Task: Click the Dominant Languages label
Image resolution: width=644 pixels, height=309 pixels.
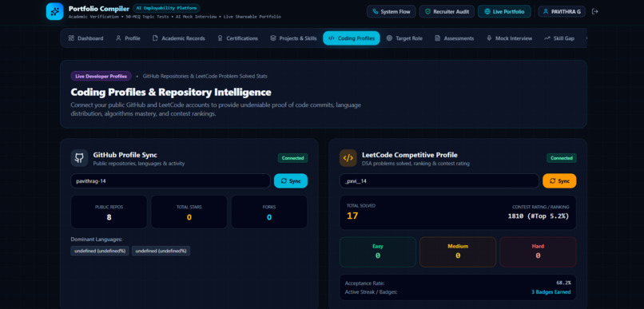Action: [97, 240]
